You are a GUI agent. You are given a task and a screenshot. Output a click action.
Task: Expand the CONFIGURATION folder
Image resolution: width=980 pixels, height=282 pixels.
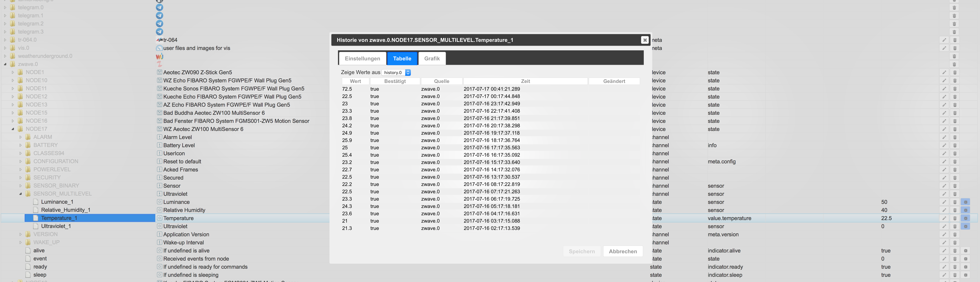(21, 161)
